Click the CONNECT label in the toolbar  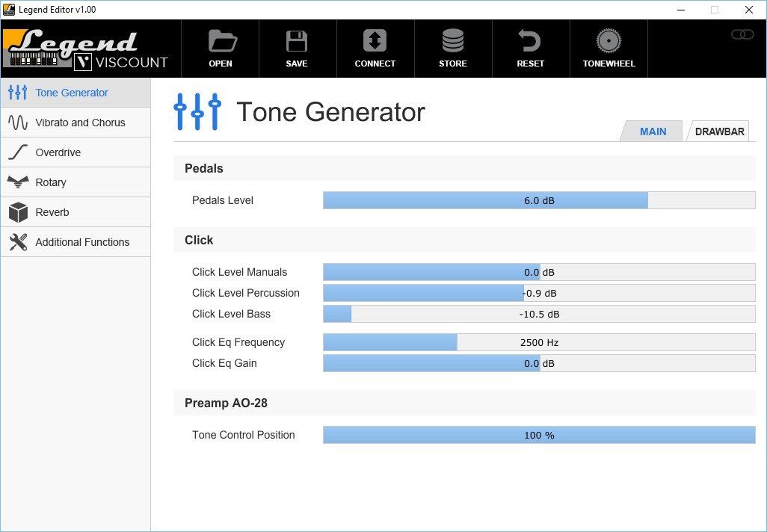375,64
